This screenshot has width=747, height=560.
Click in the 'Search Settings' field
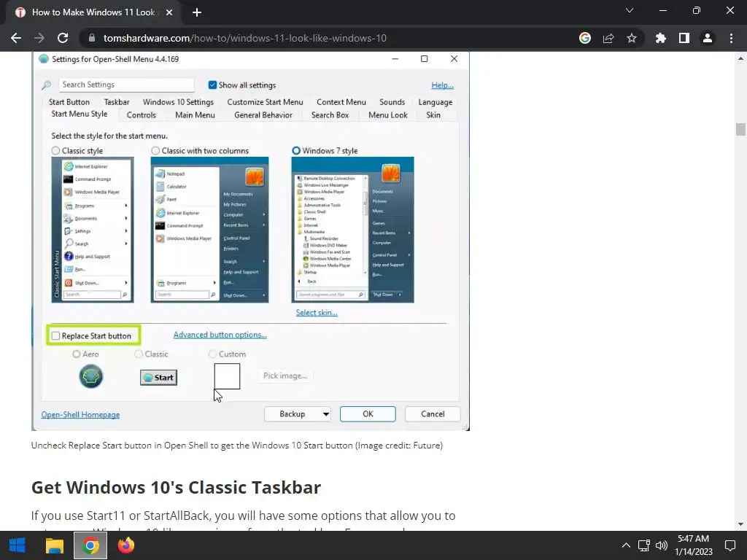(x=126, y=85)
